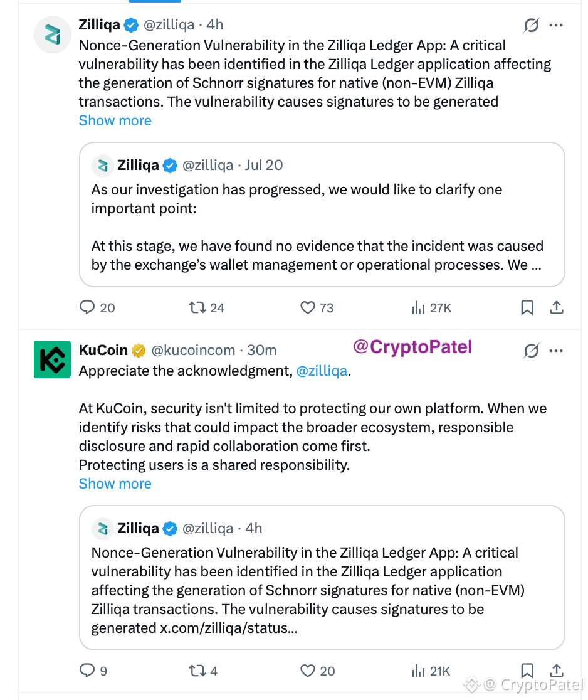The width and height of the screenshot is (588, 700).
Task: Open Grok explain icon on Zilliqa post
Action: pyautogui.click(x=531, y=25)
